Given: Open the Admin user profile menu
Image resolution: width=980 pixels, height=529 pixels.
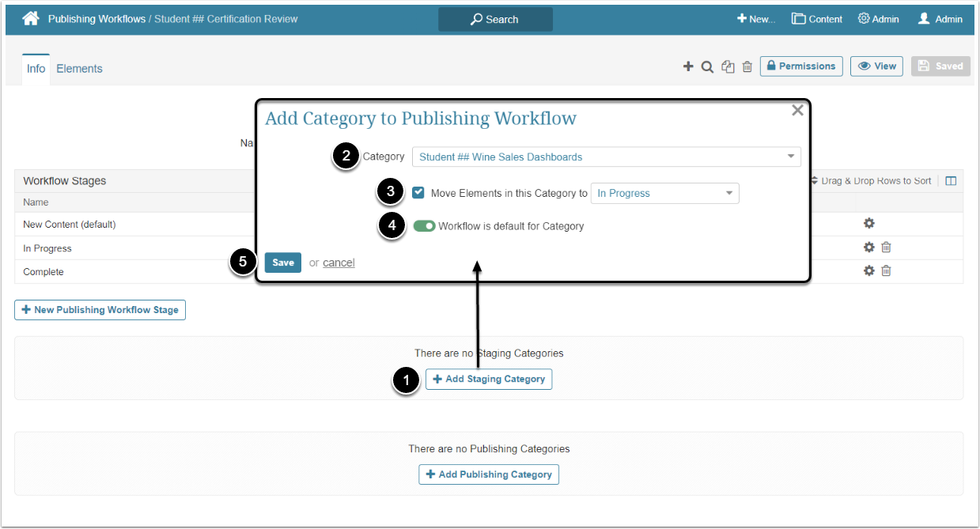Looking at the screenshot, I should click(x=940, y=19).
